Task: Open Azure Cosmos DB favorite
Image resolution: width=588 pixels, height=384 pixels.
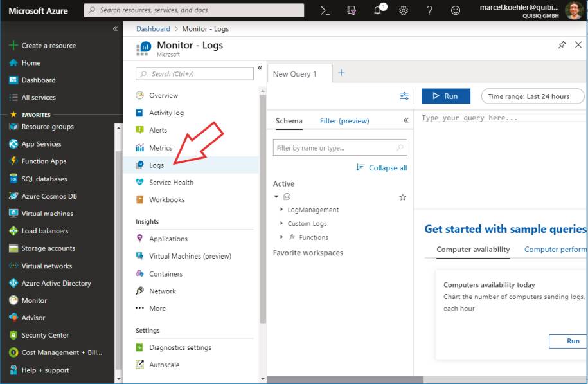Action: click(43, 196)
